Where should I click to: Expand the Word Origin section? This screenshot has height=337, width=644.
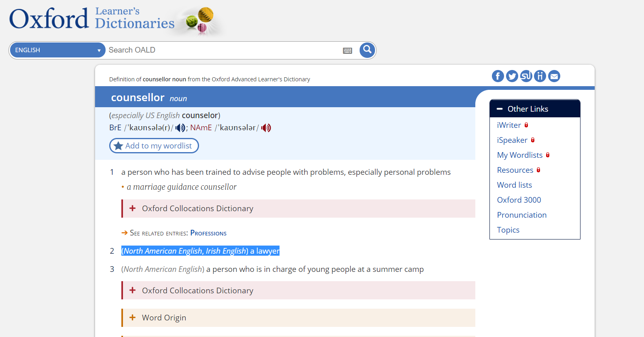pyautogui.click(x=299, y=318)
